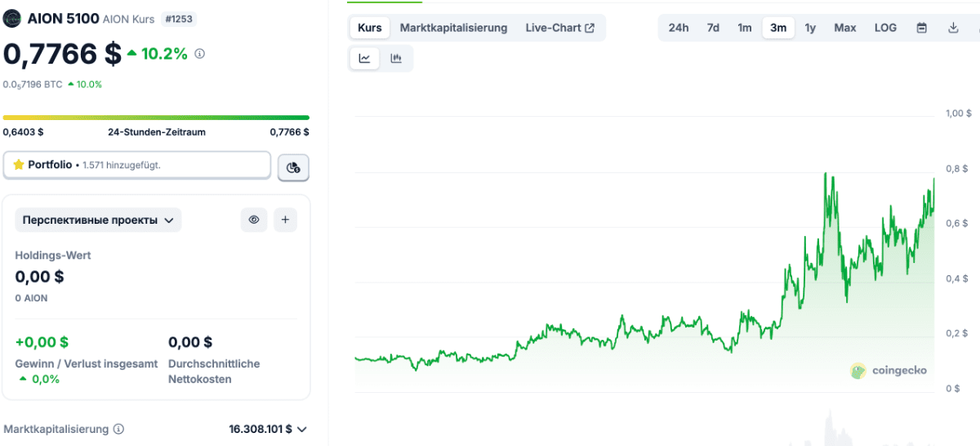The height and width of the screenshot is (446, 980).
Task: Click the #1253 rank badge
Action: pyautogui.click(x=177, y=19)
